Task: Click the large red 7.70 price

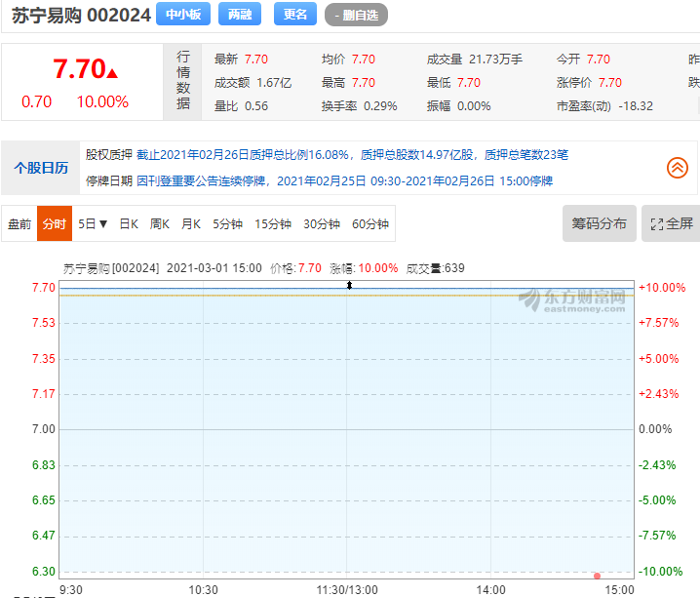Action: 80,69
